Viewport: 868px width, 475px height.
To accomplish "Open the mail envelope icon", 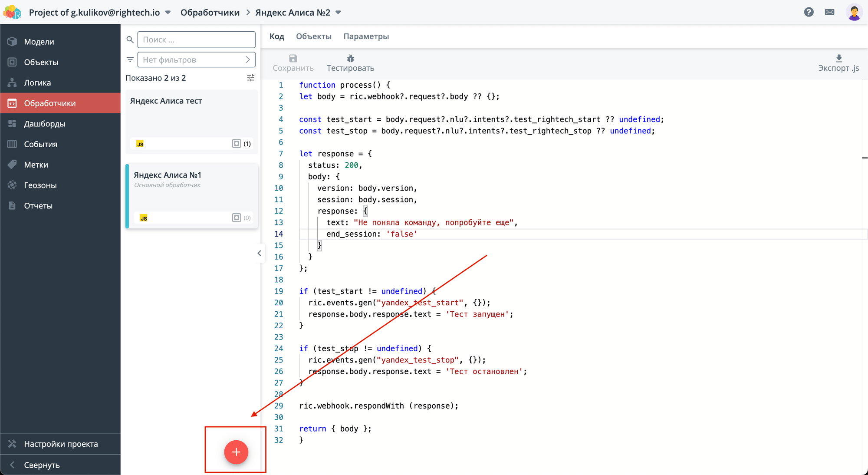I will coord(829,12).
